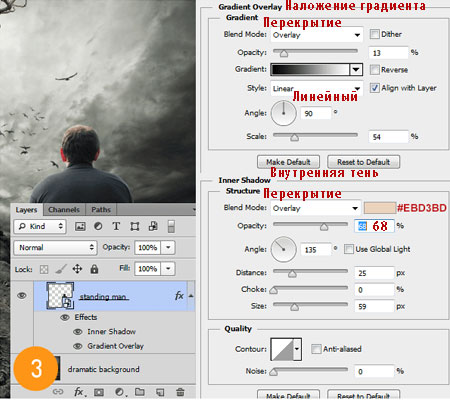Select the standing man layer thumbnail
This screenshot has width=450, height=400.
[60, 295]
